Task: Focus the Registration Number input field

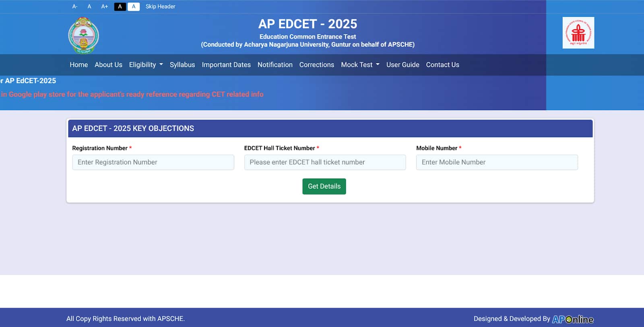Action: (x=153, y=162)
